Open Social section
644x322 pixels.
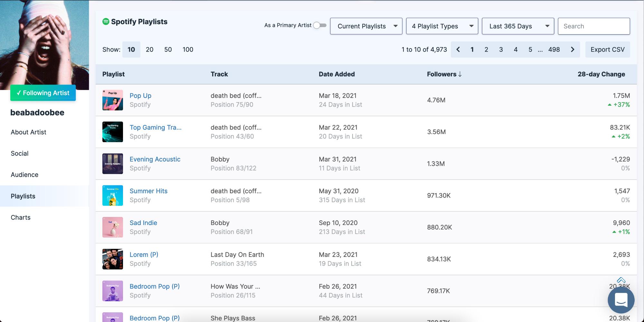20,153
